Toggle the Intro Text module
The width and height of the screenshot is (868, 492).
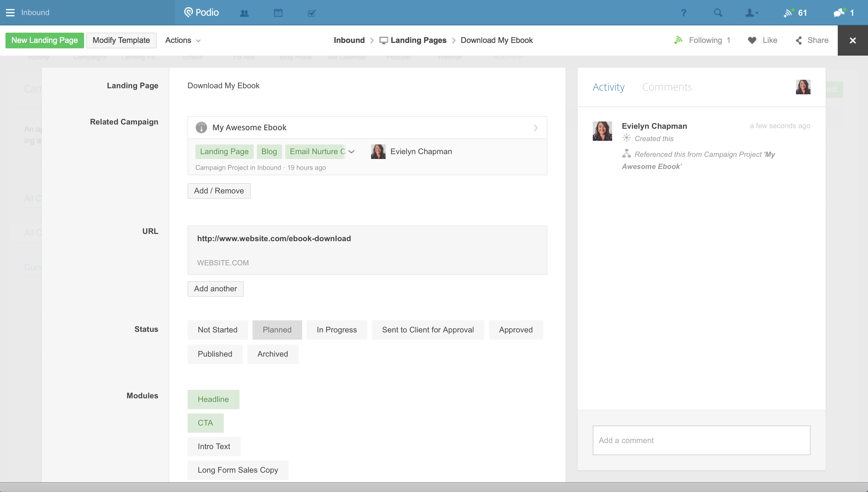pyautogui.click(x=214, y=446)
